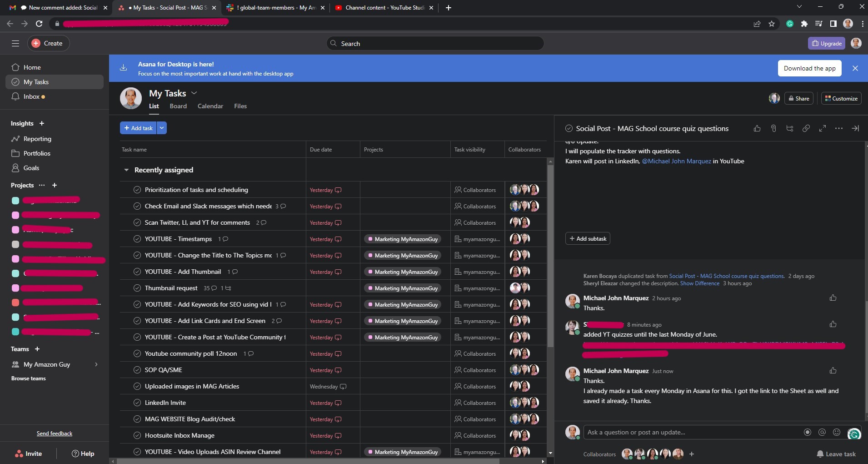Mark SOP QA/SME task complete
The width and height of the screenshot is (868, 464).
(137, 370)
